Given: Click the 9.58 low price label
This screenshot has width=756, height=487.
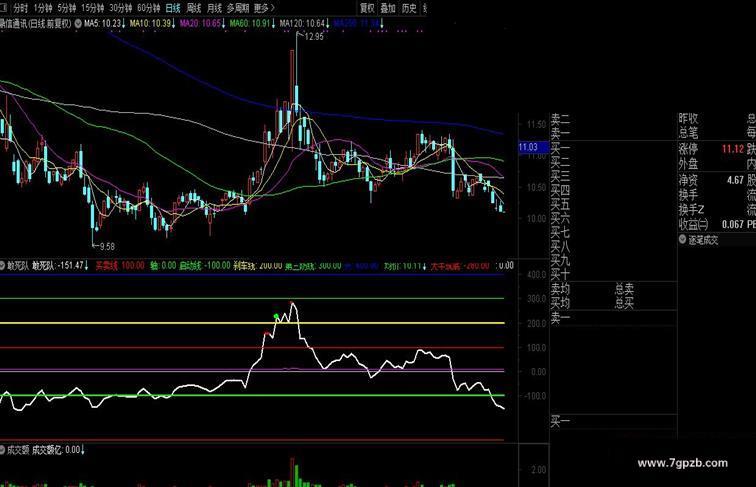Looking at the screenshot, I should click(107, 246).
